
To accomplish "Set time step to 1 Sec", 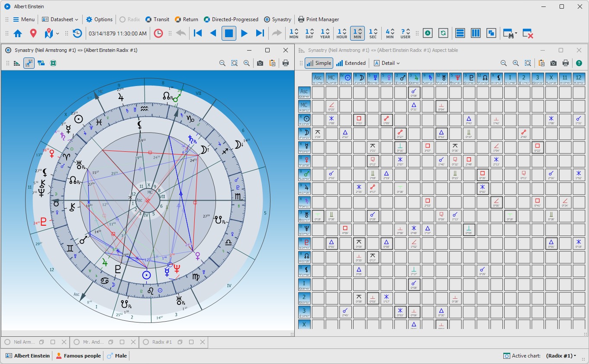I will (x=373, y=33).
